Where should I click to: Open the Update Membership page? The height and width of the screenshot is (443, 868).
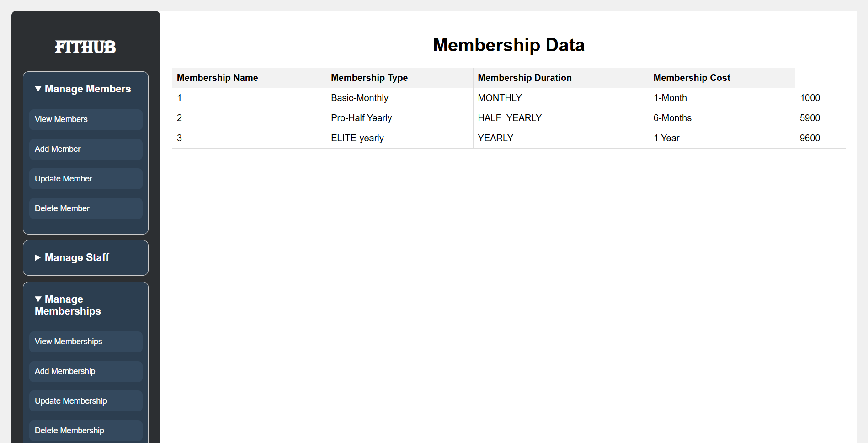[x=85, y=401]
